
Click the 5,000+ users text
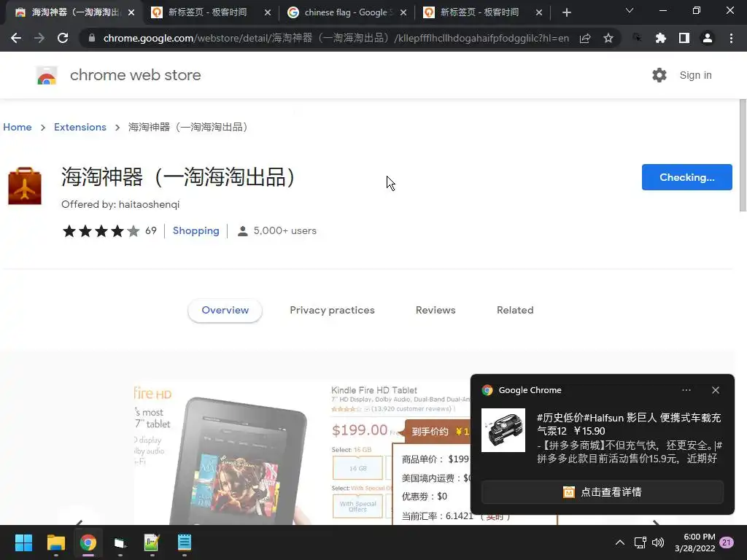[285, 230]
